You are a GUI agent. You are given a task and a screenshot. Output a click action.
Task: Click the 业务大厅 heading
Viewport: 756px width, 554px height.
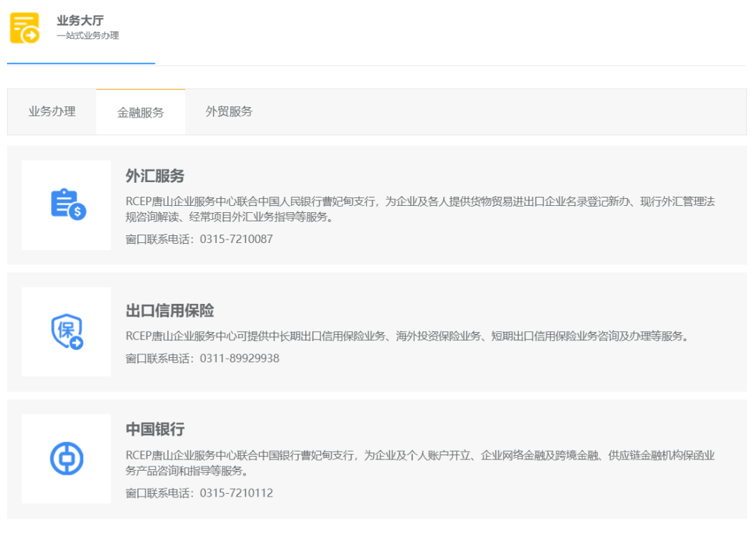[80, 20]
